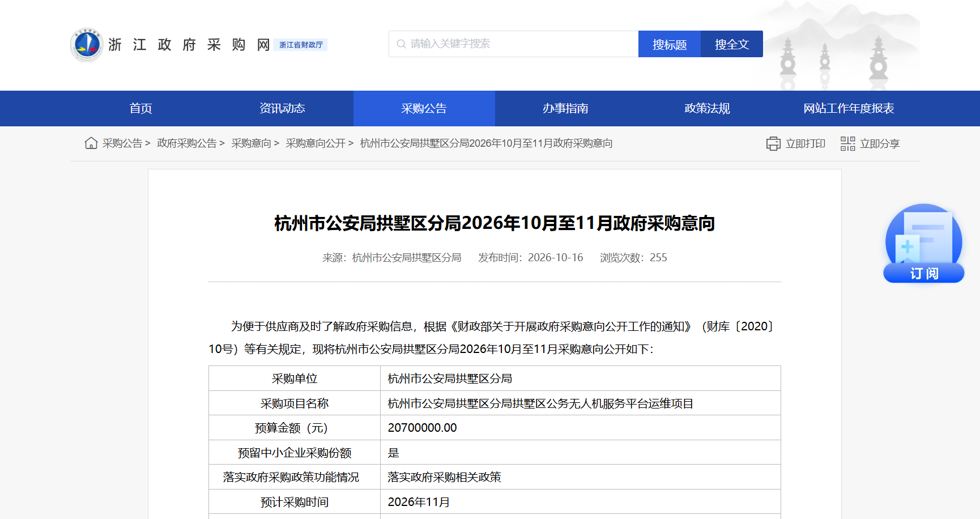Screen dimensions: 980x519
Task: Go to 采购意向 in the breadcrumb
Action: pyautogui.click(x=251, y=143)
